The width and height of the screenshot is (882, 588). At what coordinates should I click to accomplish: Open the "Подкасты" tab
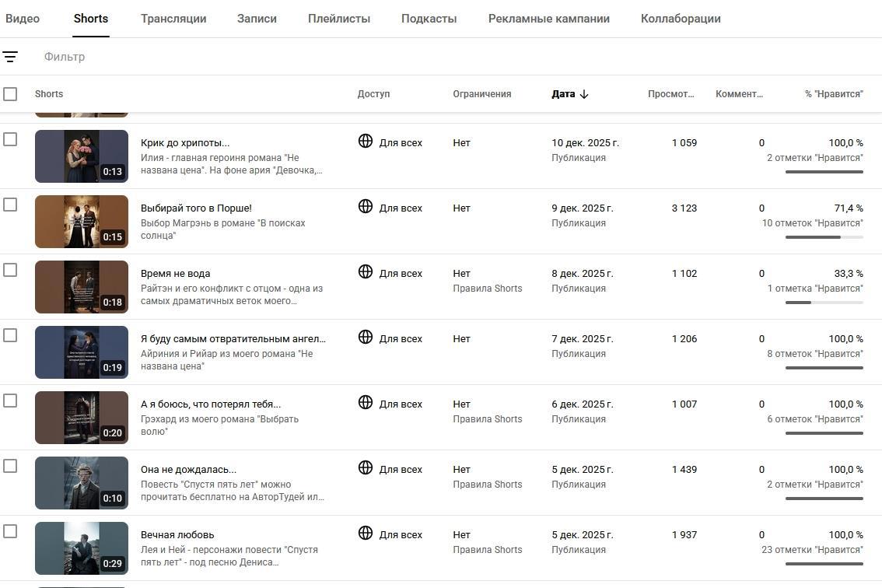tap(429, 19)
